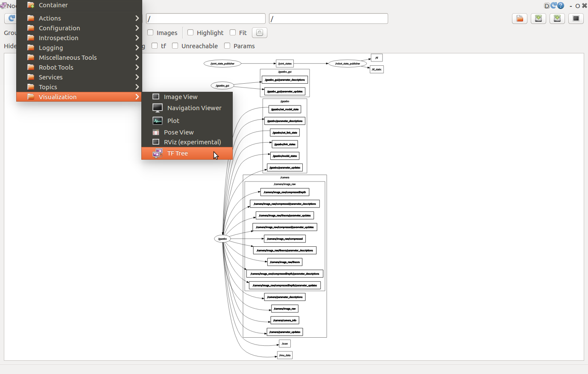Click the TF Tree icon
This screenshot has width=588, height=374.
[158, 153]
